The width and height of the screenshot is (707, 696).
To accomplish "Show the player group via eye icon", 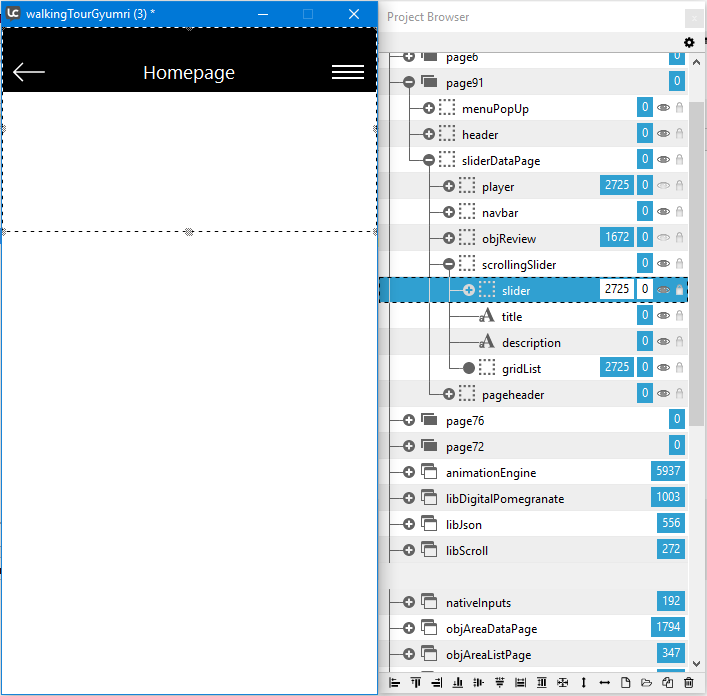I will pyautogui.click(x=663, y=186).
